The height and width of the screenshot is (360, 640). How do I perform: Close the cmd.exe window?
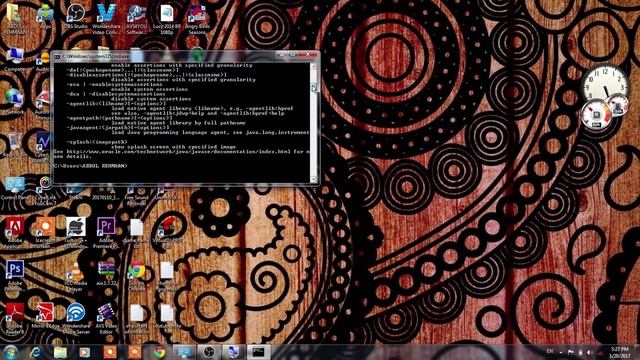click(309, 55)
